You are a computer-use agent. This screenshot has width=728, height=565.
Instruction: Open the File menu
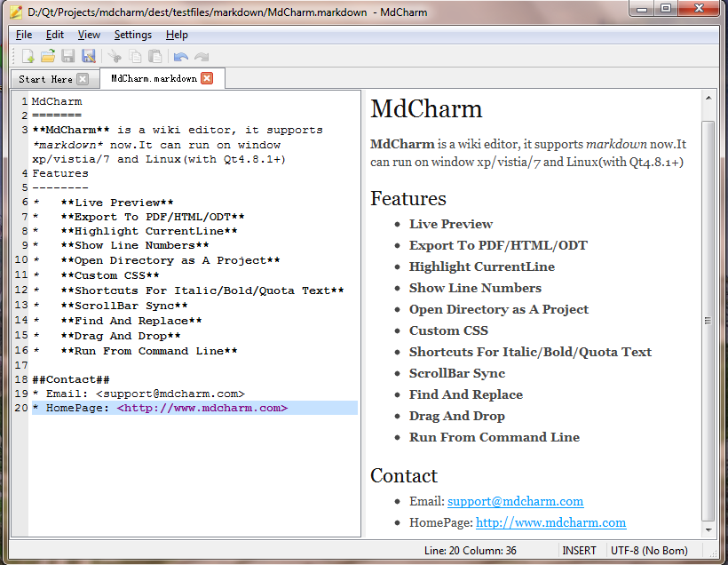click(x=23, y=35)
